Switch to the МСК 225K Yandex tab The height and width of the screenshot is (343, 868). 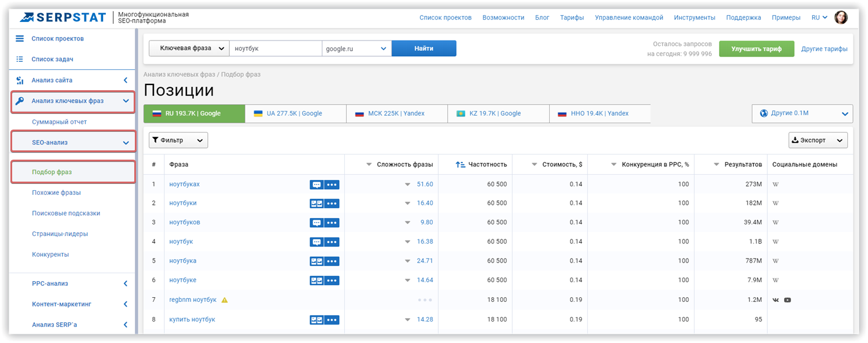(x=397, y=114)
